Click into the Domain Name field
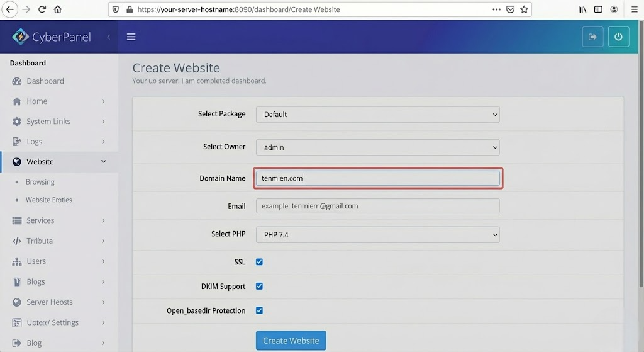The image size is (644, 352). click(377, 178)
